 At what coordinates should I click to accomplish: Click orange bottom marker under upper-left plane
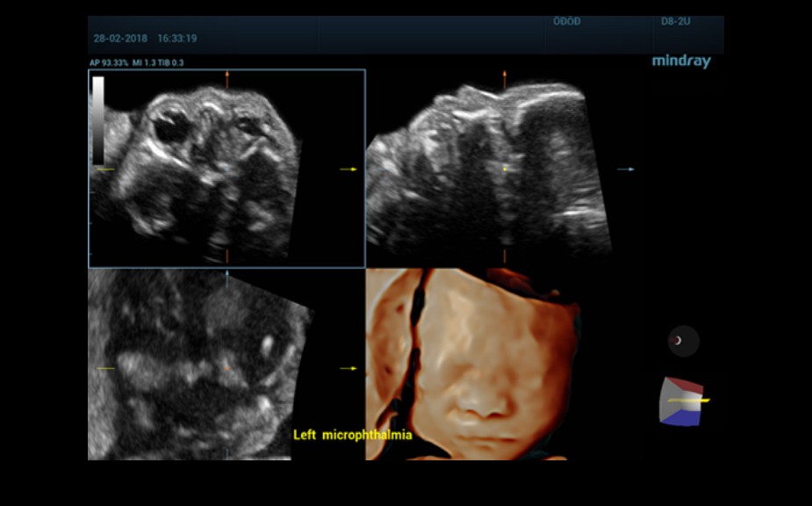pyautogui.click(x=227, y=256)
